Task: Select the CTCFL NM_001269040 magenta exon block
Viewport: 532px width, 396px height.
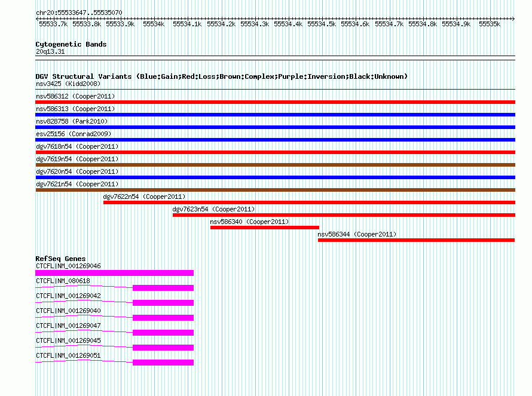Action: (x=163, y=318)
